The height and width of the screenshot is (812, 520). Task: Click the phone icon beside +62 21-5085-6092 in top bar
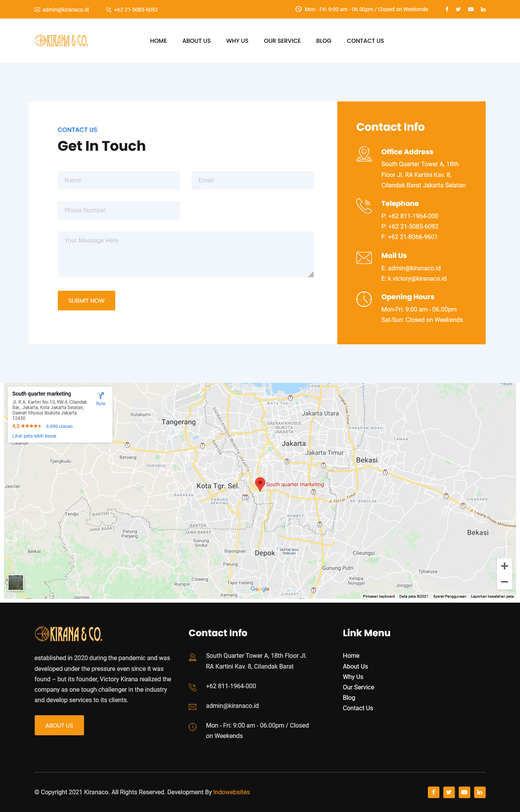click(x=109, y=10)
